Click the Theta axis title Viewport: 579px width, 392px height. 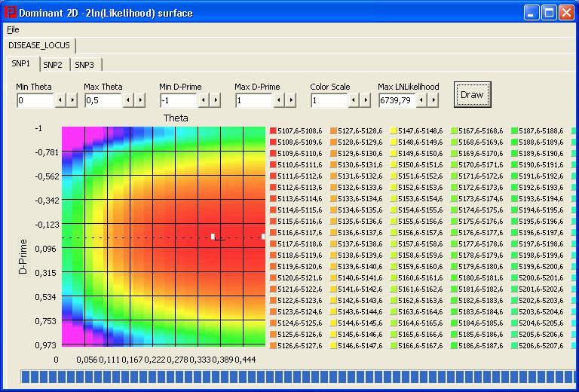(x=176, y=118)
